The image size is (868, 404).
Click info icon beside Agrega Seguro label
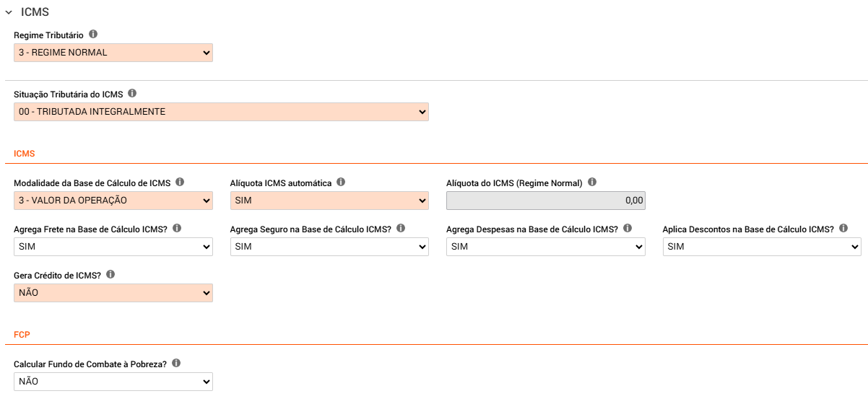(x=401, y=228)
